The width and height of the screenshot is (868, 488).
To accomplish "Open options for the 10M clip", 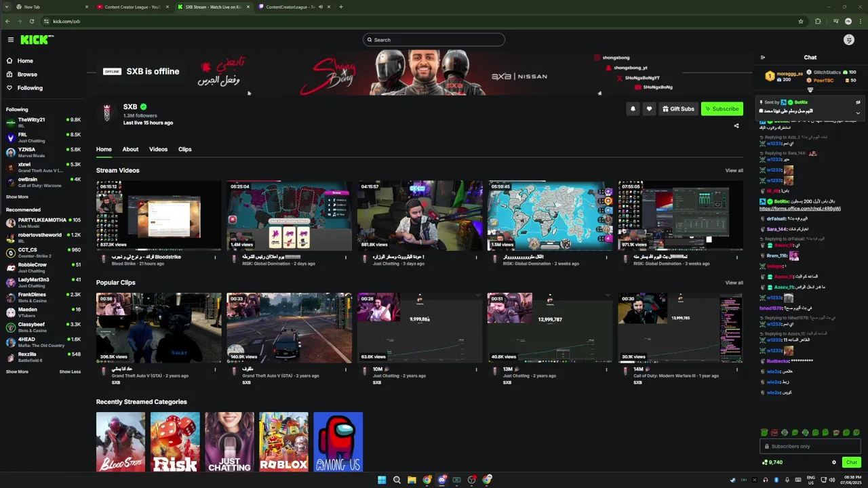I will click(x=476, y=369).
